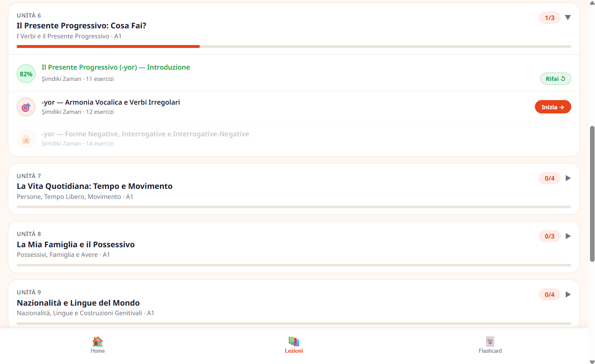
Task: Expand Unità 7 with the right arrow
Action: point(568,178)
